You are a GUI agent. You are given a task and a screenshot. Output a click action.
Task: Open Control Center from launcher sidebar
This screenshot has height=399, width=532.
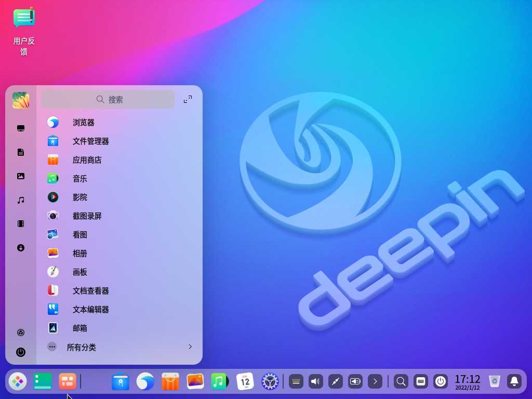tap(21, 332)
